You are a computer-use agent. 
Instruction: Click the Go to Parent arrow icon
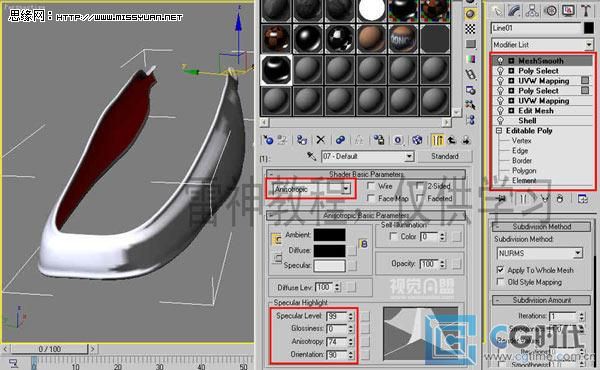tap(452, 140)
